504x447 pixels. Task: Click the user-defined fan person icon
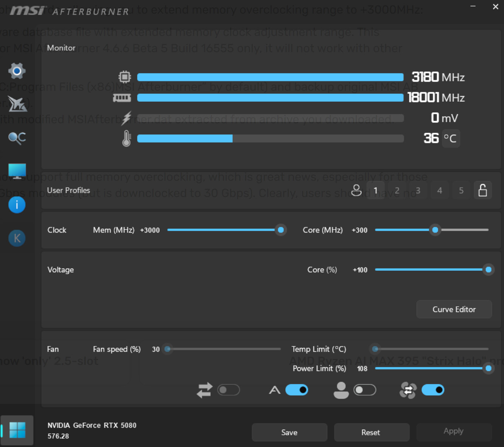pyautogui.click(x=341, y=390)
